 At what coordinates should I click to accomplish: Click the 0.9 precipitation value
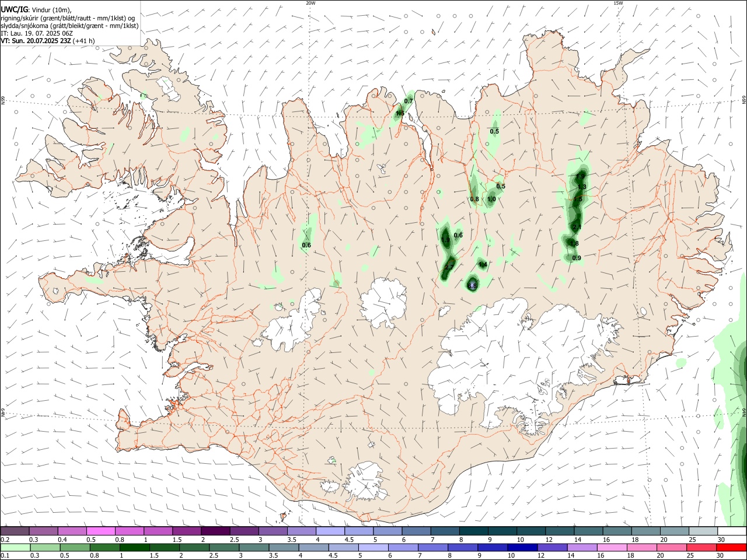click(x=577, y=258)
